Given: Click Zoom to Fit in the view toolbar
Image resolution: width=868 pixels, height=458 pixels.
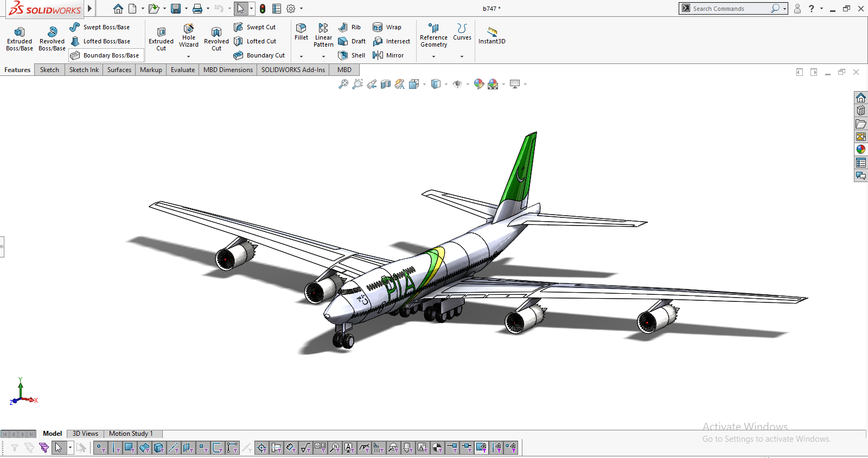Looking at the screenshot, I should pyautogui.click(x=343, y=84).
